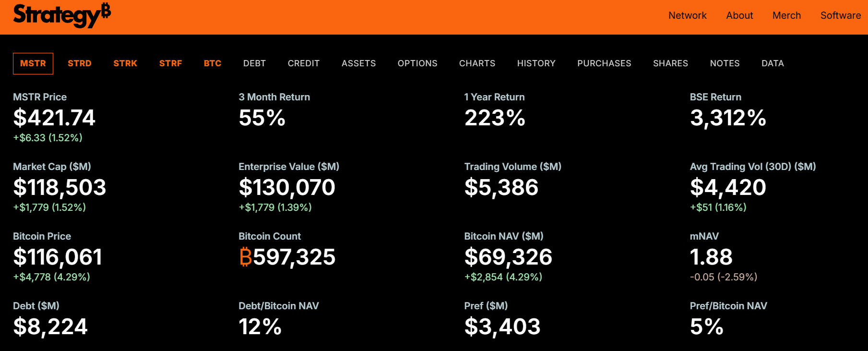Click the Market Cap ($M) label
Image resolution: width=868 pixels, height=351 pixels.
tap(52, 167)
